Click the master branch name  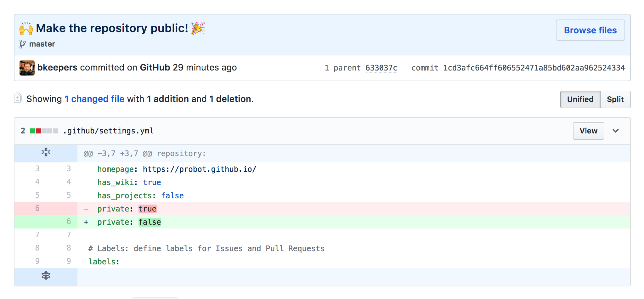[x=42, y=44]
